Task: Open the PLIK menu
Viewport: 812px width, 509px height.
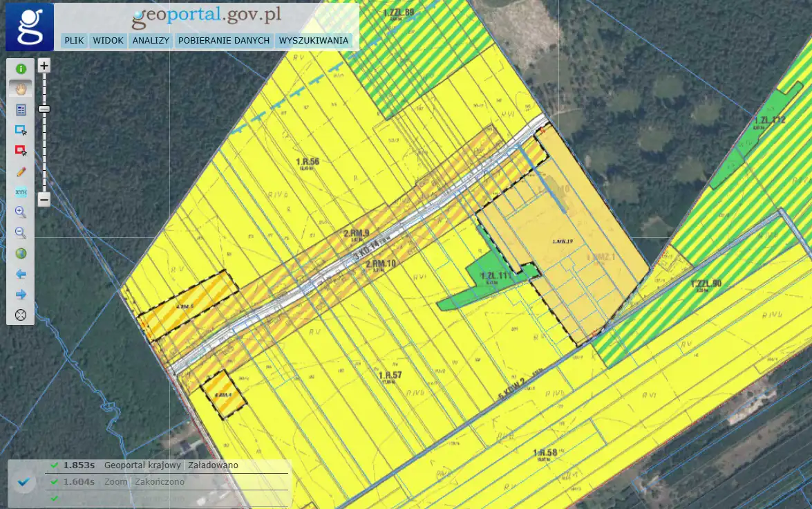Action: 74,41
